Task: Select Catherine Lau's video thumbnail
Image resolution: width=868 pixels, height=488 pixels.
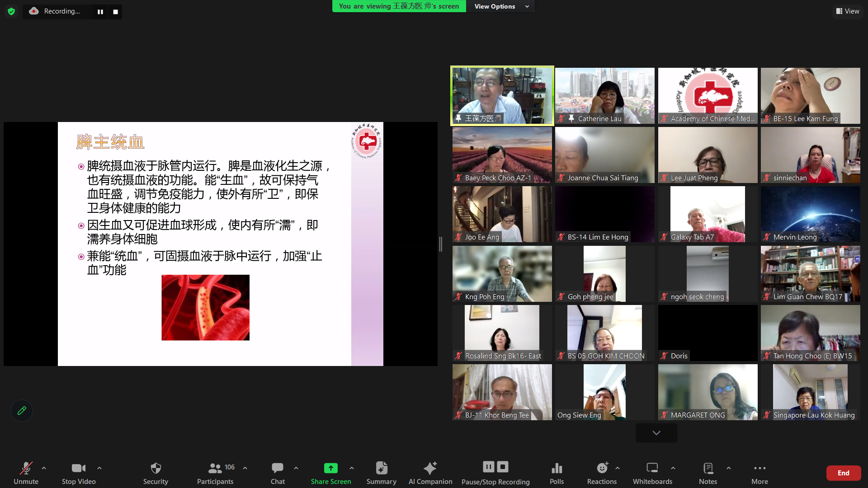Action: click(604, 96)
